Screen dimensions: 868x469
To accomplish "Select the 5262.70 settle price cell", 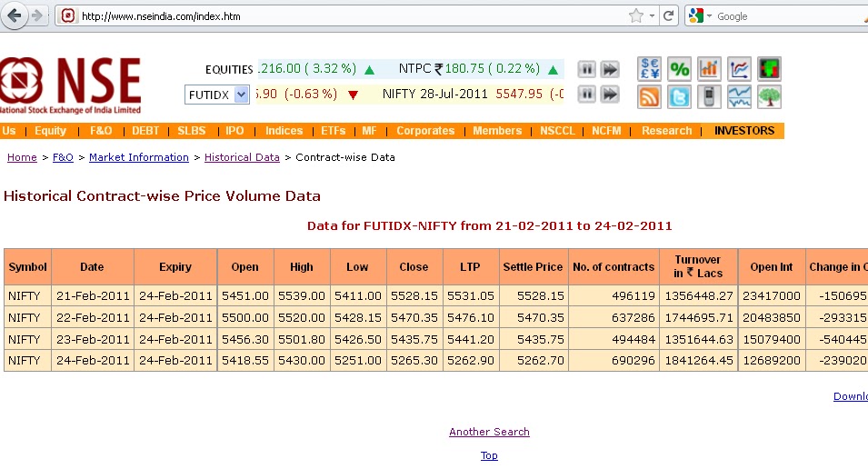I will [x=534, y=361].
